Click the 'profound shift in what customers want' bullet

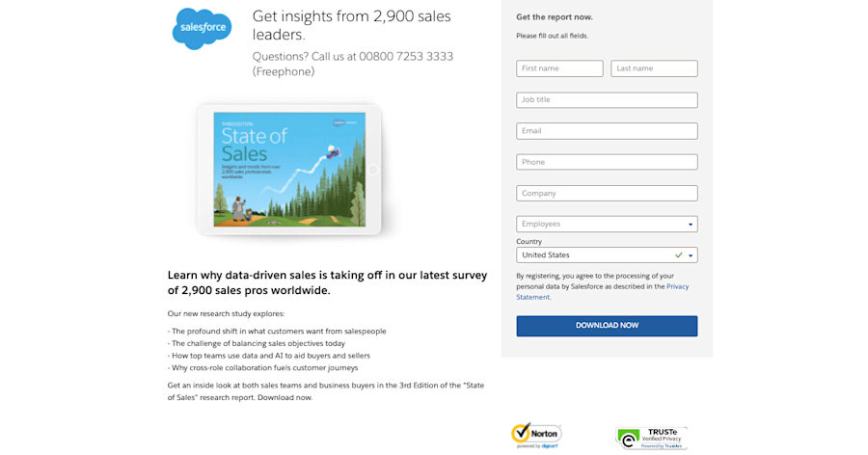[x=277, y=332]
